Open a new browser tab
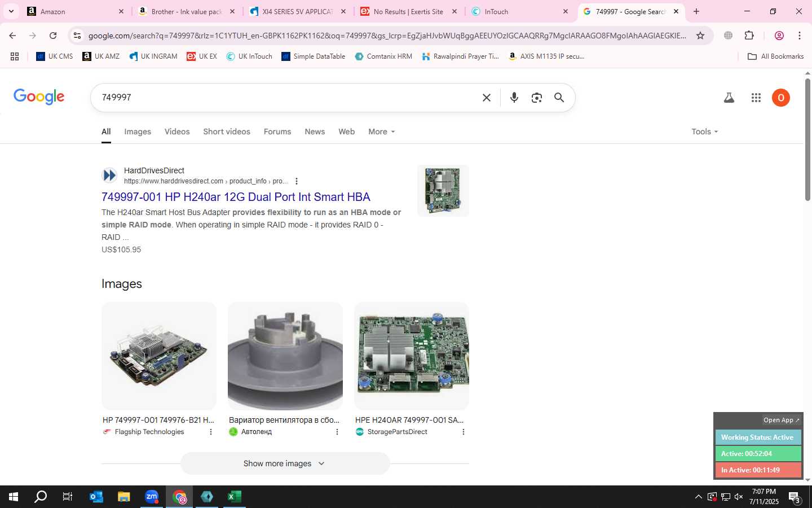The width and height of the screenshot is (812, 508). tap(696, 11)
